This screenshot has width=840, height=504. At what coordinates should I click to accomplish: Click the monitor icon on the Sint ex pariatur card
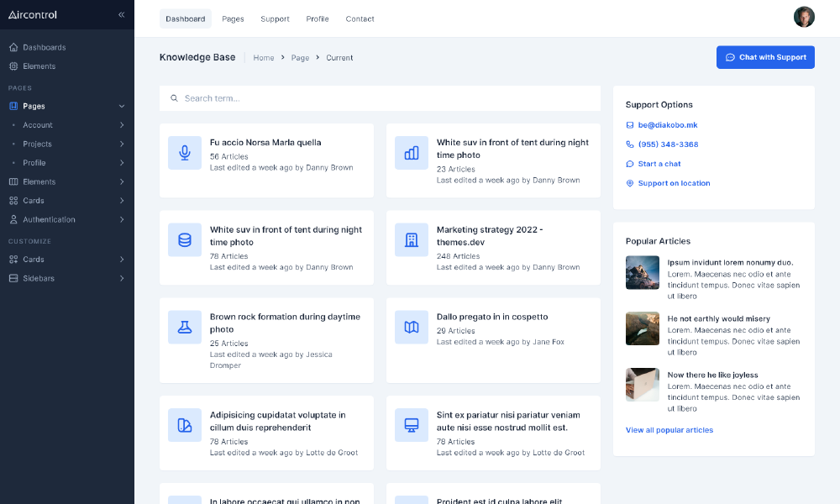coord(411,424)
